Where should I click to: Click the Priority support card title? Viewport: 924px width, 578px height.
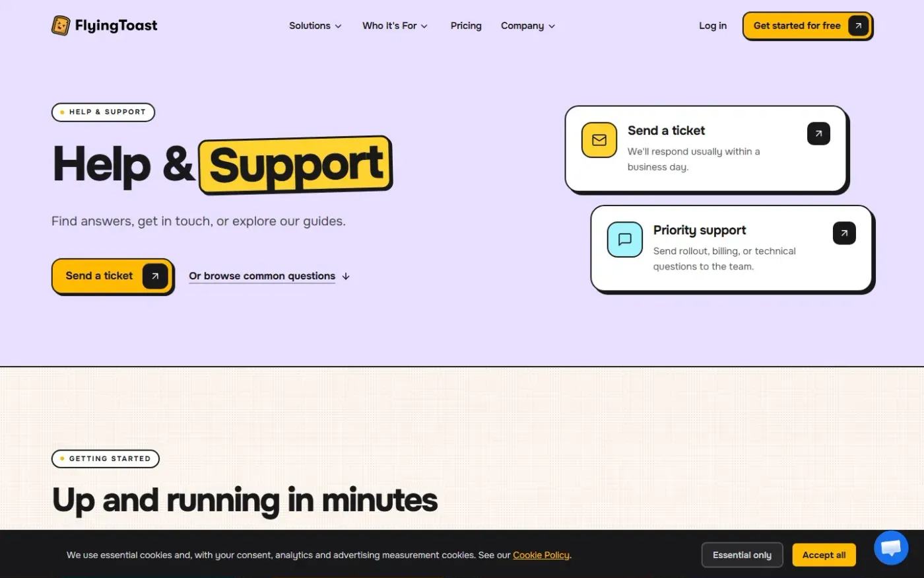[700, 230]
